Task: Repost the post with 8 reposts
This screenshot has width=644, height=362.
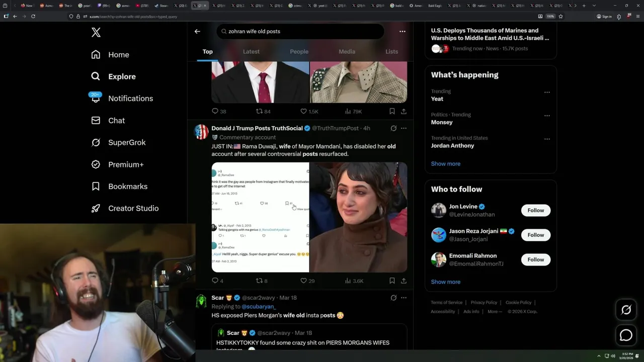Action: tap(262, 281)
